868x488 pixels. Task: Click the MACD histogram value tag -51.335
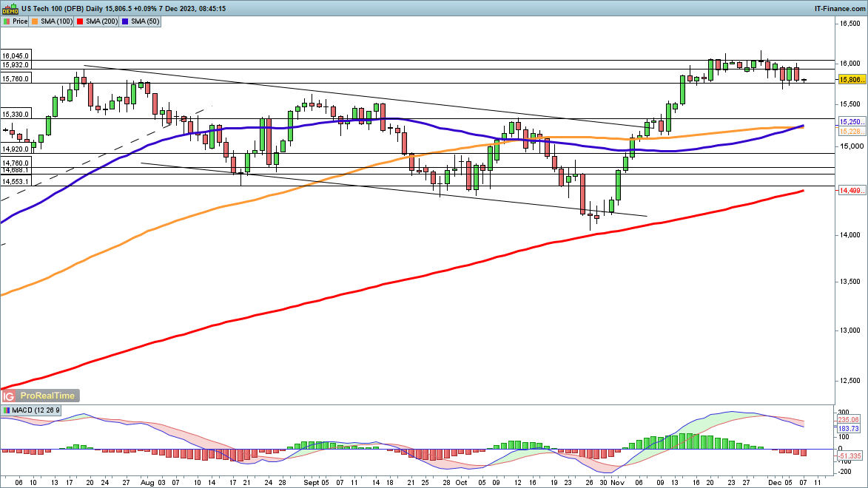click(850, 456)
